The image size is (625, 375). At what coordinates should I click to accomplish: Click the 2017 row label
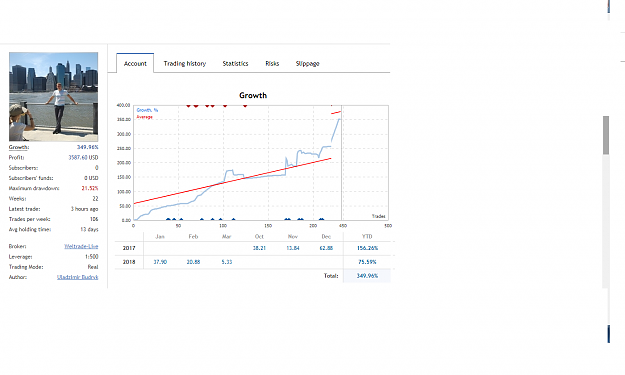click(x=129, y=248)
